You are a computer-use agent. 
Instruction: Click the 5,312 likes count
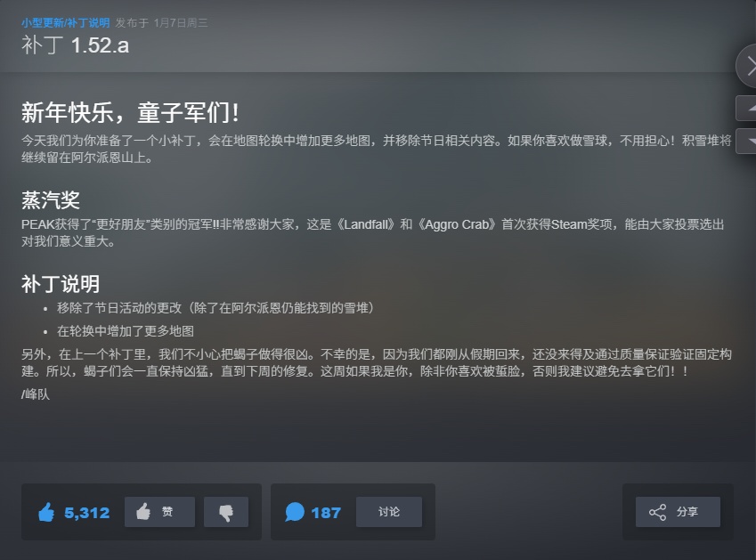tap(86, 513)
